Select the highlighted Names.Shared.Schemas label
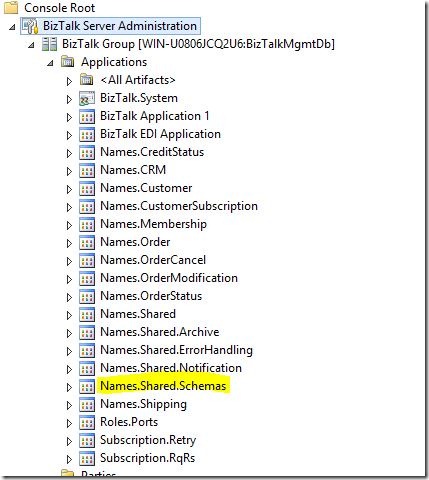The height and width of the screenshot is (480, 429). [163, 386]
